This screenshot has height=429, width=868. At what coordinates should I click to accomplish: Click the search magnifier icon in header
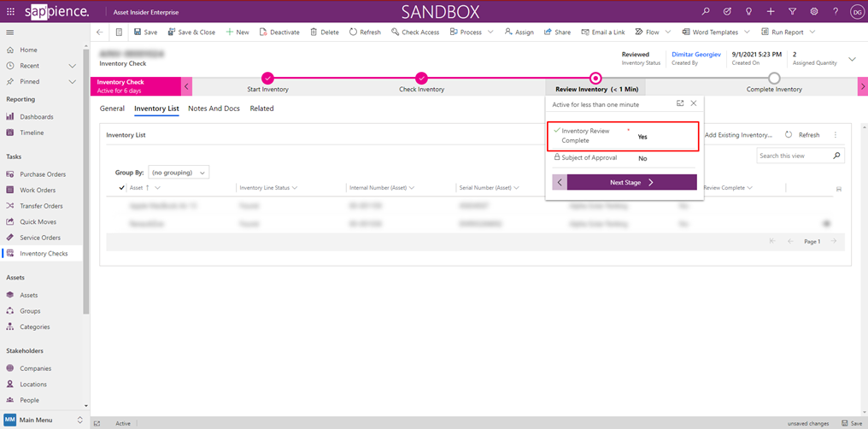pos(706,12)
